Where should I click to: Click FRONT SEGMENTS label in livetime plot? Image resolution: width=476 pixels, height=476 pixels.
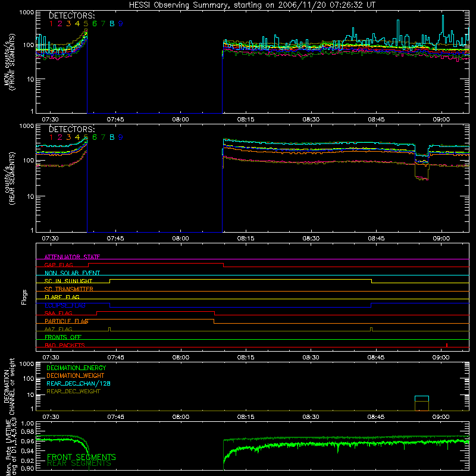(82, 457)
